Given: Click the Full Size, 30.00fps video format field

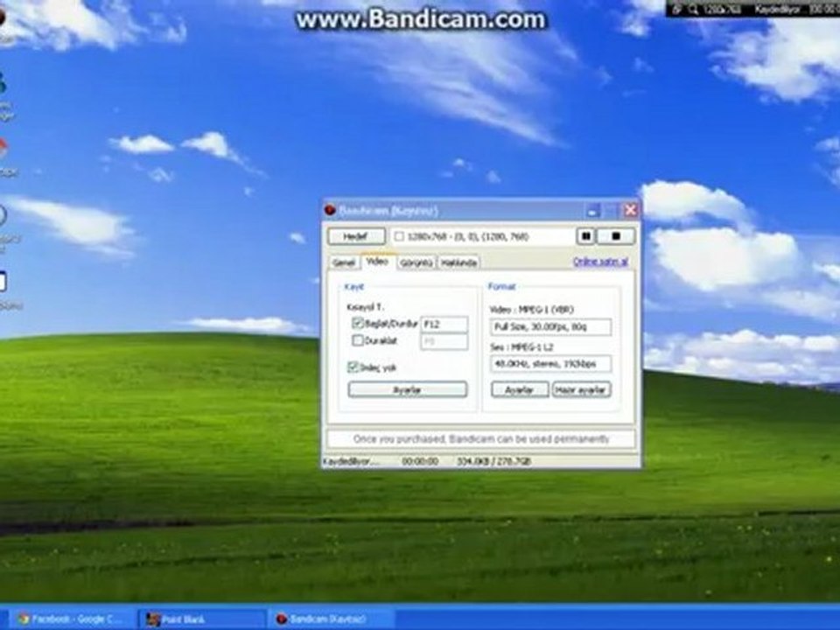Looking at the screenshot, I should [550, 326].
